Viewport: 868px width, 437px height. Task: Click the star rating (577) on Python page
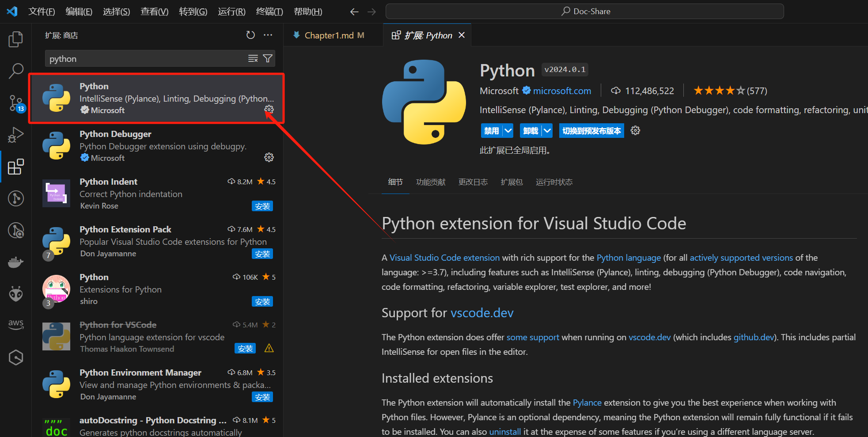point(730,91)
